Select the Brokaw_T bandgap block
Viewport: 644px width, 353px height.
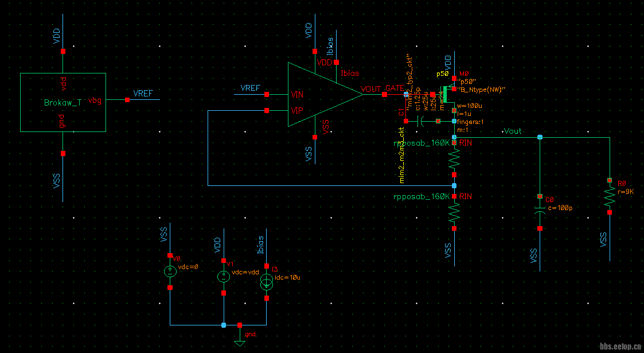point(63,102)
